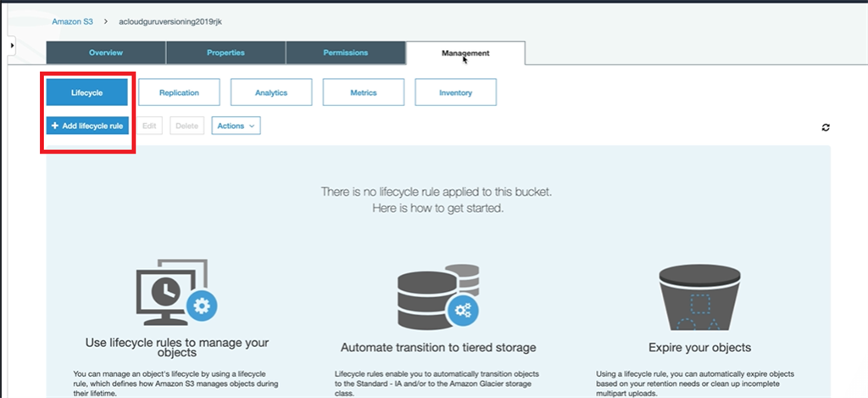Click paragraph starting 'You can manage an object's lifecycle'
Image resolution: width=868 pixels, height=398 pixels.
176,384
